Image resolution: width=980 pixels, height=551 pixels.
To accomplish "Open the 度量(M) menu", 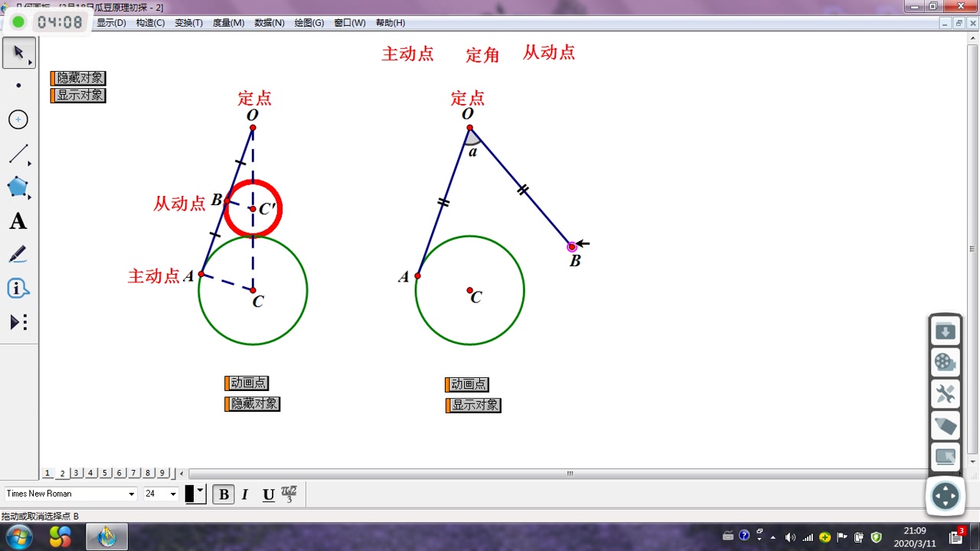I will coord(228,23).
